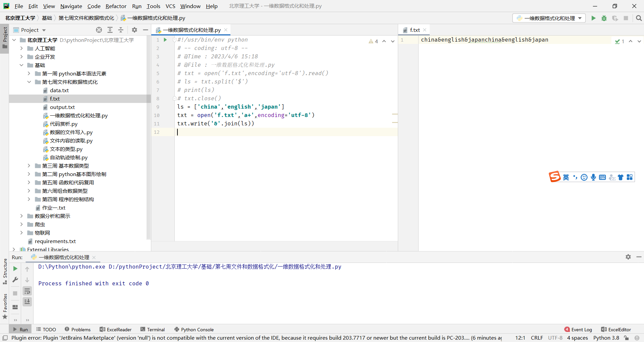This screenshot has height=342, width=644.
Task: Open run configuration dropdown
Action: click(x=549, y=18)
